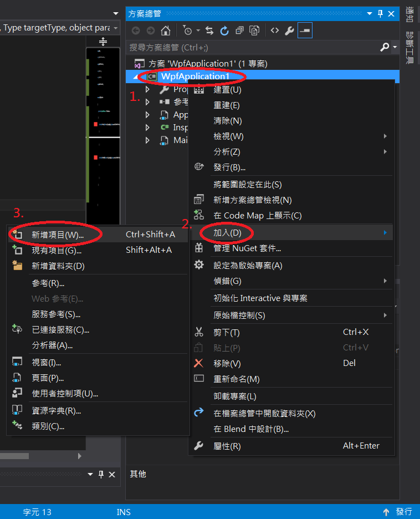Screen dimensions: 420x519
Task: Choose 重新命名(M) entry
Action: click(291, 379)
